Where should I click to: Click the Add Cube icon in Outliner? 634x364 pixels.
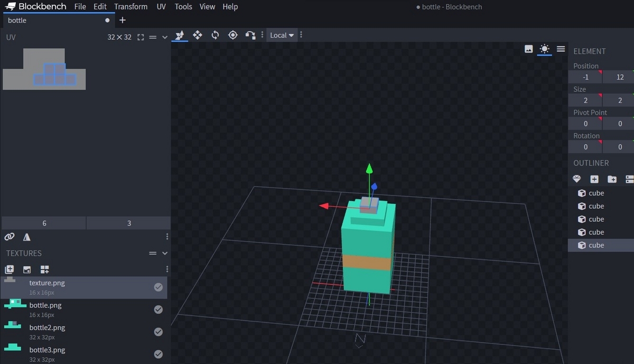(594, 179)
